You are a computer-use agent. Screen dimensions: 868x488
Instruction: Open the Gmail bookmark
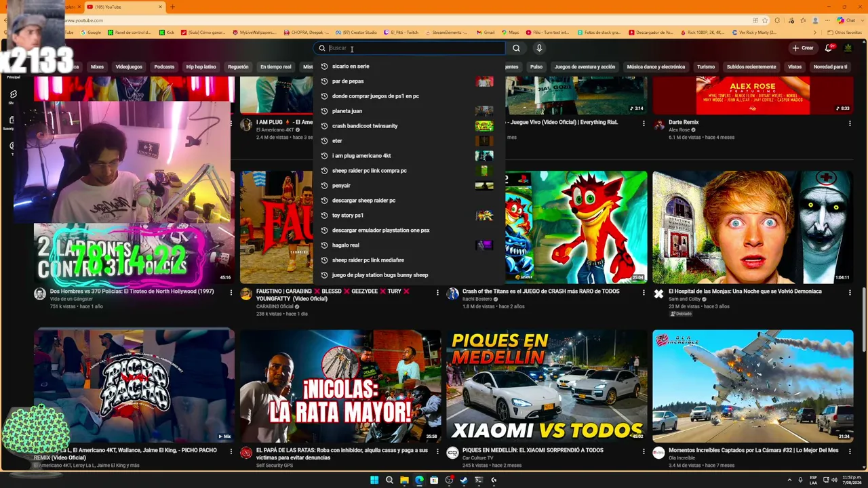point(485,33)
